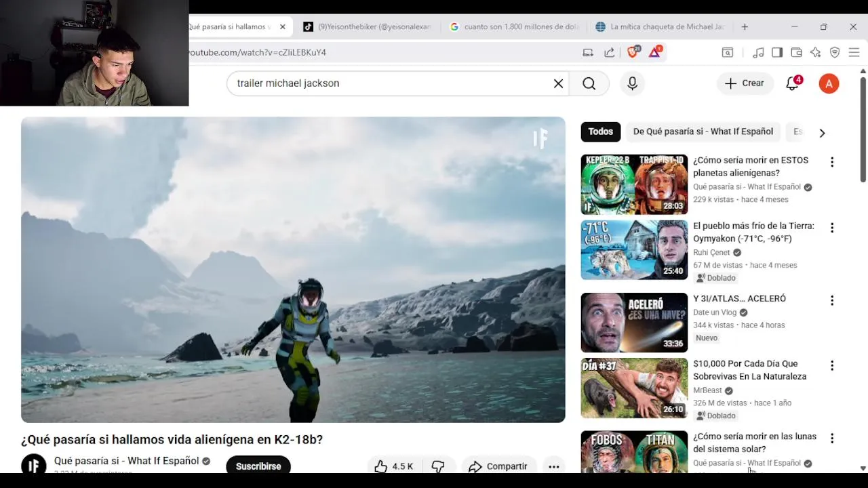Start voice search with the microphone
868x488 pixels.
pos(632,83)
